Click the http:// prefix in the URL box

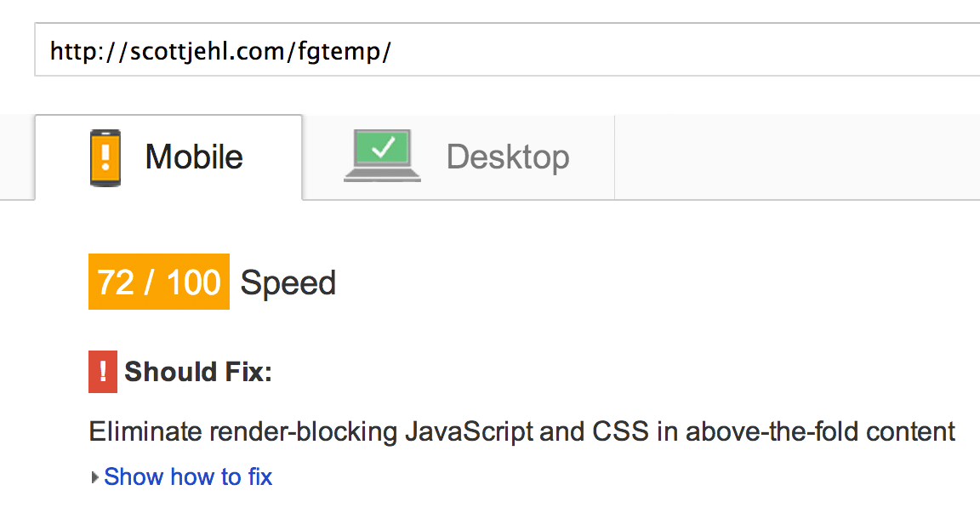pos(88,51)
